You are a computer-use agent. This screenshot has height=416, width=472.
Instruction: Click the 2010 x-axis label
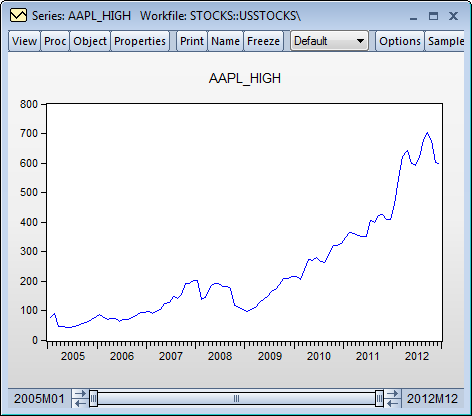pos(319,356)
